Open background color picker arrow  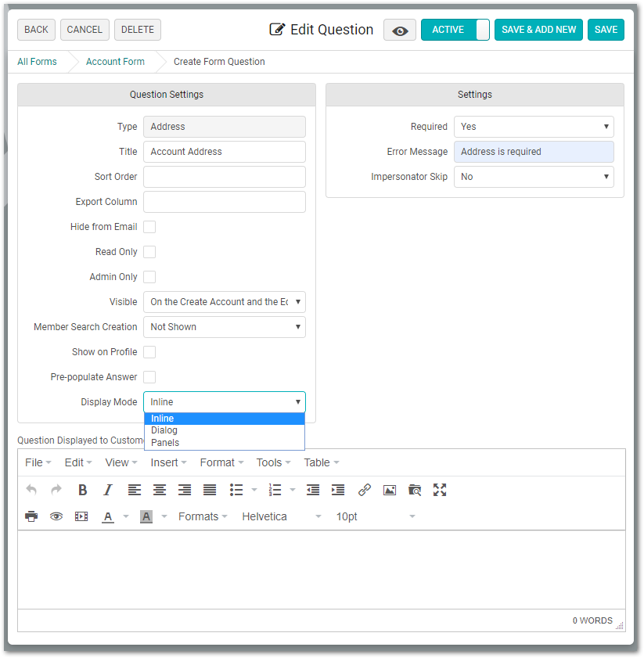tap(164, 516)
